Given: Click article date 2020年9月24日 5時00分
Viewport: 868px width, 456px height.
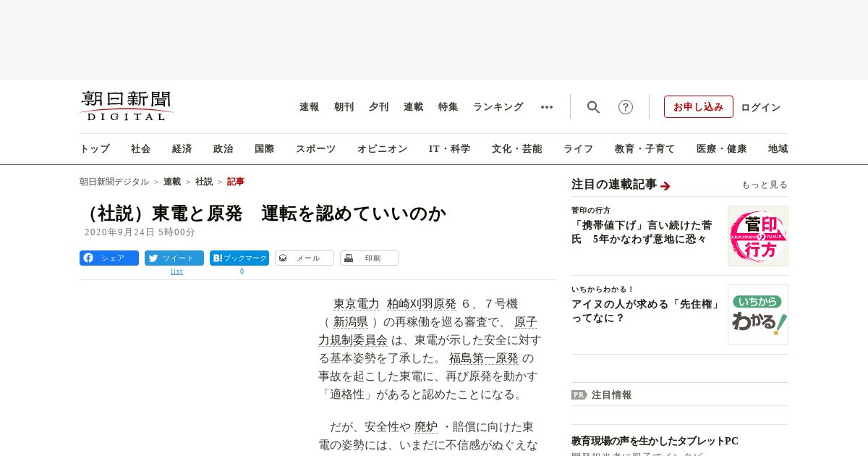Looking at the screenshot, I should 140,232.
